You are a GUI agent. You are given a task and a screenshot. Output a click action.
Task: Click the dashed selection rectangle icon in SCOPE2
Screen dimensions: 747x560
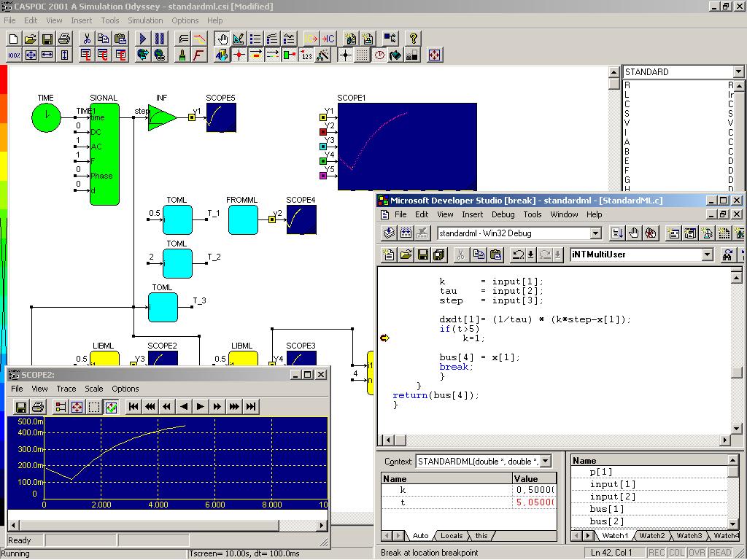click(x=94, y=407)
